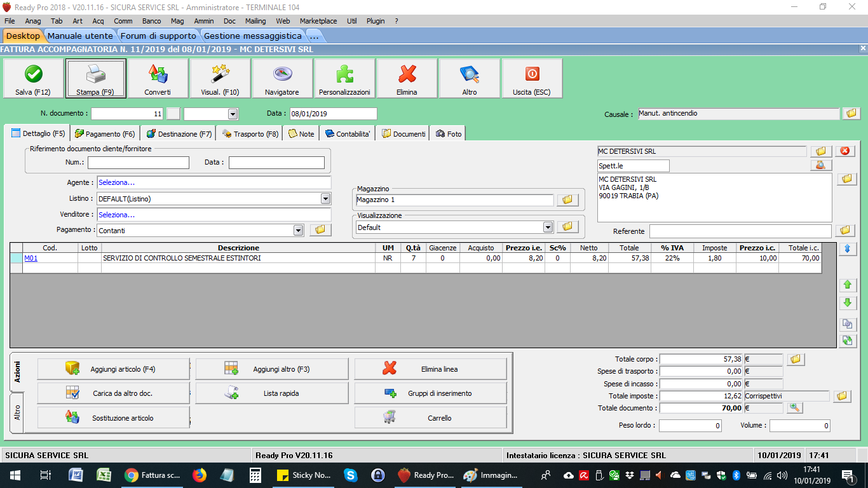
Task: Click Aggiungi altro (F3)
Action: (x=272, y=369)
